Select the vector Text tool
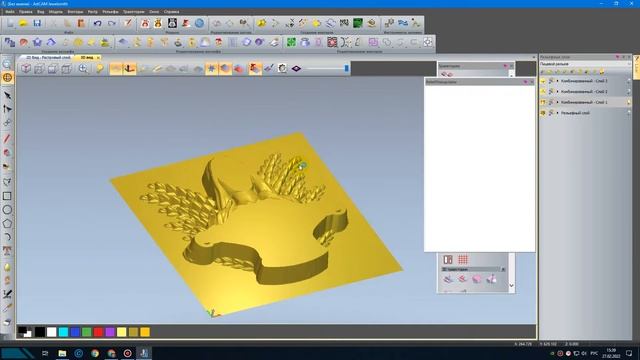 coord(7,251)
